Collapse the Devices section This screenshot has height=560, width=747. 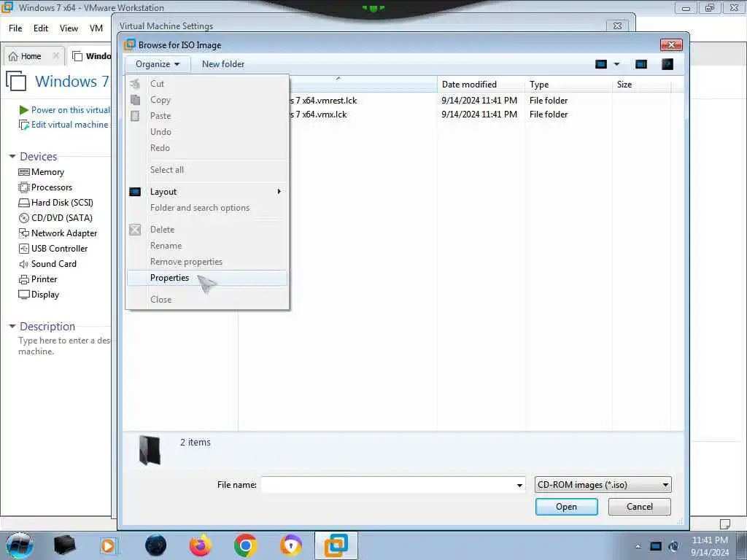[12, 156]
